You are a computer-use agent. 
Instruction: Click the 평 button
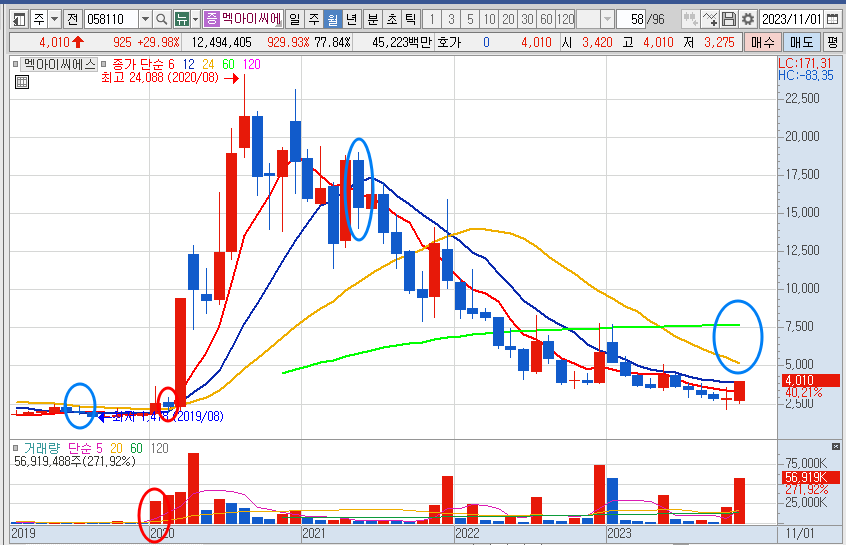[834, 42]
